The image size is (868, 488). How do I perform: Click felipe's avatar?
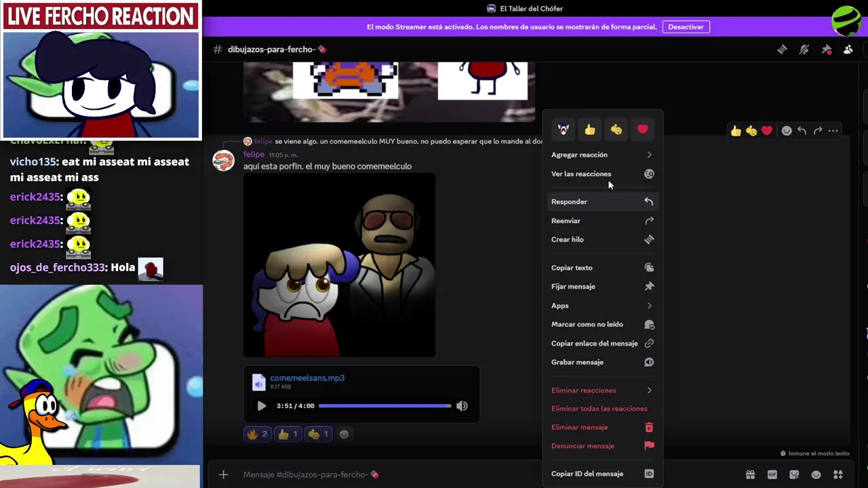pyautogui.click(x=223, y=161)
